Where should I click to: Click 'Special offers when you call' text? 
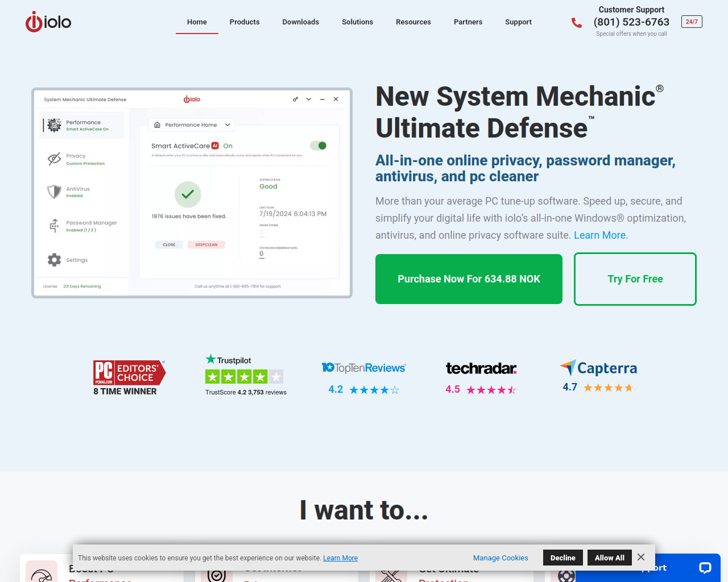coord(631,34)
